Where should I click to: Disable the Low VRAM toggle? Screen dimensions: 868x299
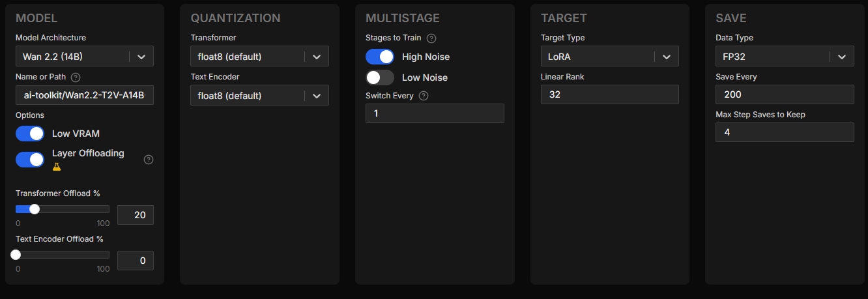(x=30, y=134)
